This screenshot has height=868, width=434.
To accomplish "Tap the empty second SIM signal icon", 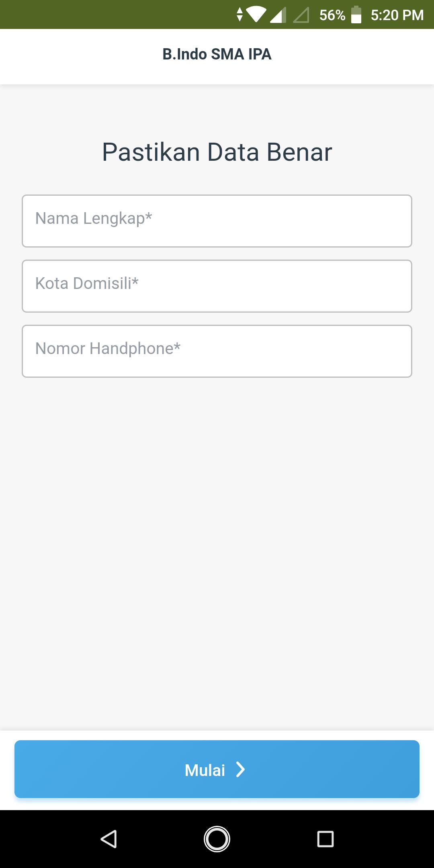I will point(301,15).
